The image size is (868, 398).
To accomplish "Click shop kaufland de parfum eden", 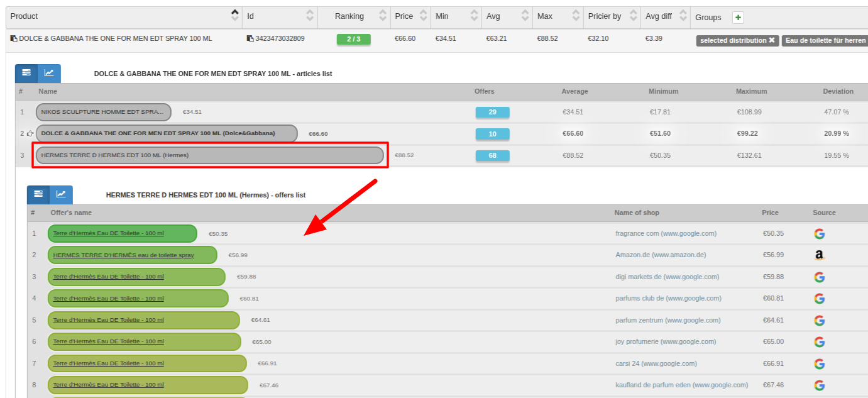I will (682, 385).
